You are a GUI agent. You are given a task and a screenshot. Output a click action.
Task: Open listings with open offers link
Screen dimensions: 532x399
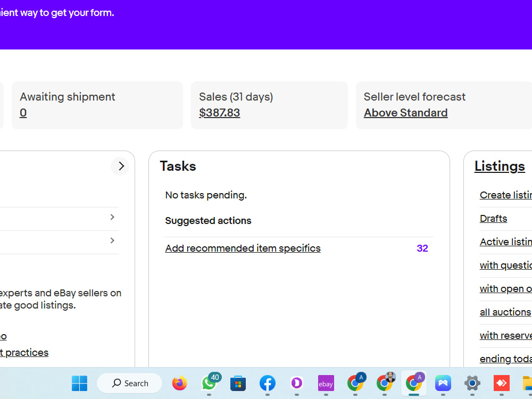click(x=506, y=289)
